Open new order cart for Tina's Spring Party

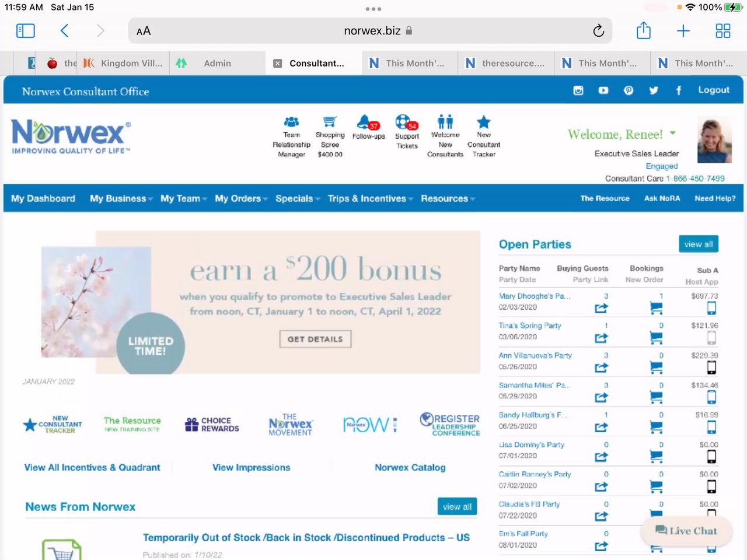click(656, 338)
